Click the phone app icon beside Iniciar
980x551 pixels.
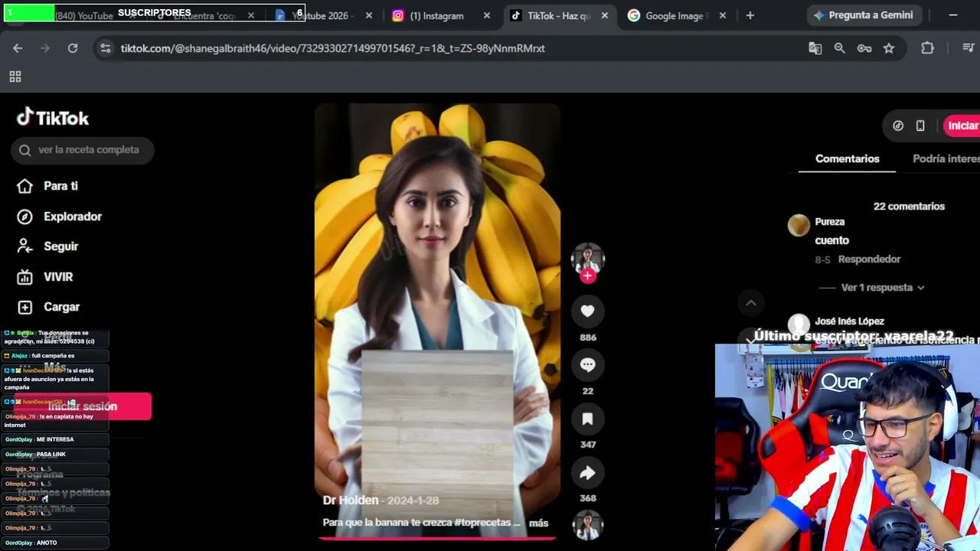click(x=920, y=126)
